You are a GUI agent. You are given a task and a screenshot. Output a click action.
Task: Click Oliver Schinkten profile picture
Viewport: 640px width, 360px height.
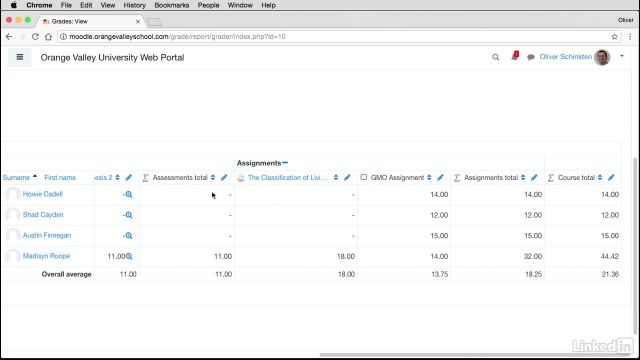click(602, 57)
